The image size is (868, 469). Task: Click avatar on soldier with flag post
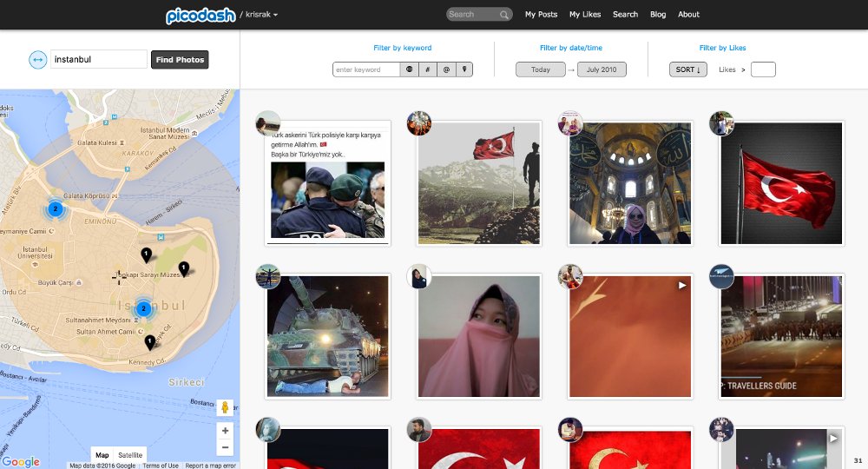419,123
